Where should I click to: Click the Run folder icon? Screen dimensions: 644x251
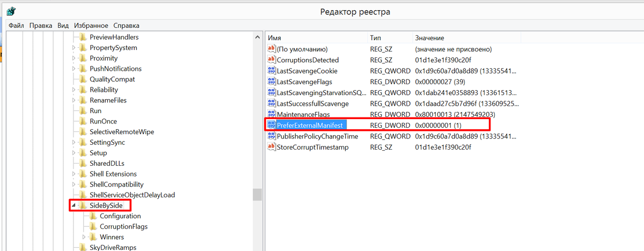(83, 111)
